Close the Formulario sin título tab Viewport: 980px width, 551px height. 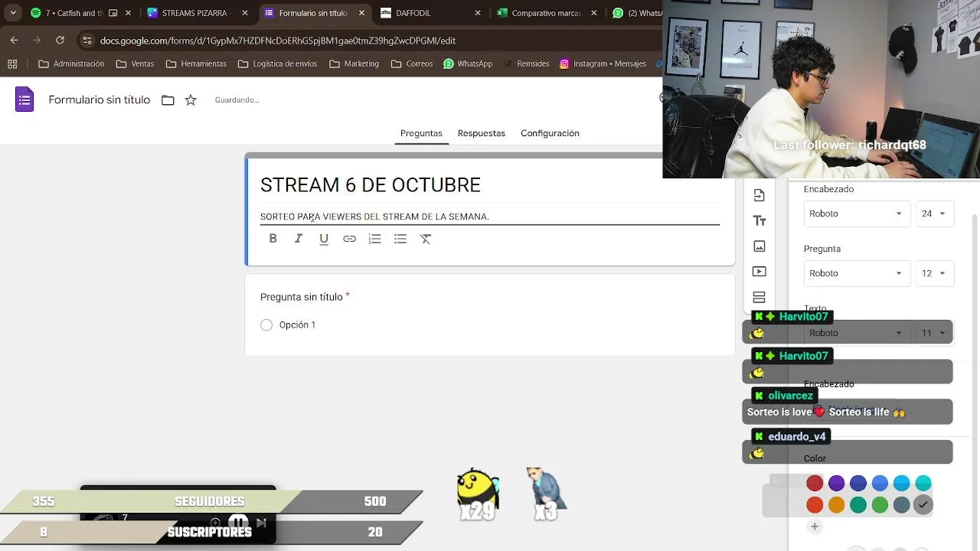click(361, 13)
